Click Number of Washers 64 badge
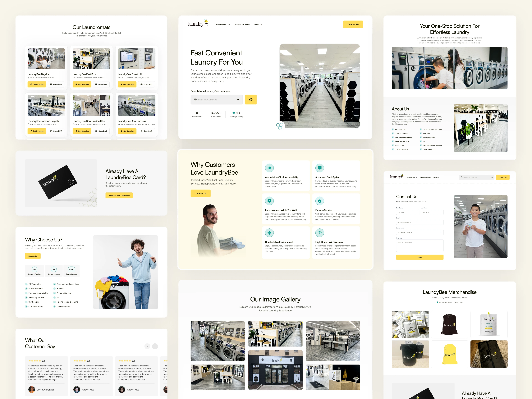 (35, 269)
